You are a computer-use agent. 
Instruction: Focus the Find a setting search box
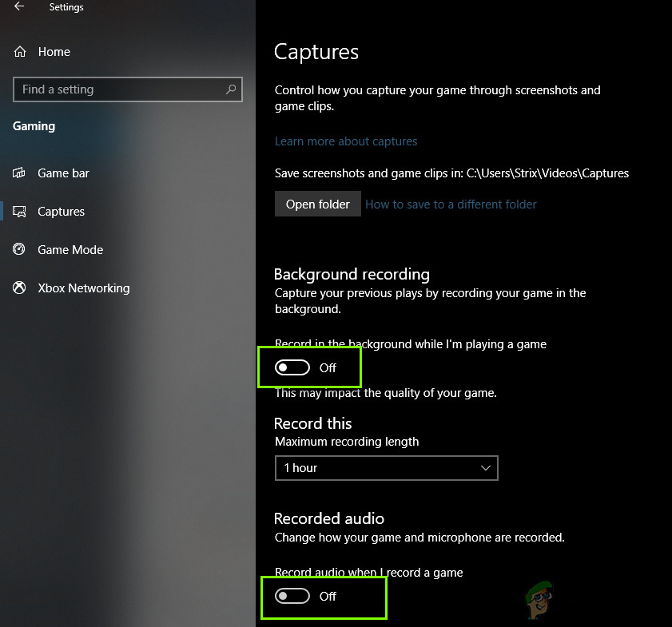[x=120, y=89]
